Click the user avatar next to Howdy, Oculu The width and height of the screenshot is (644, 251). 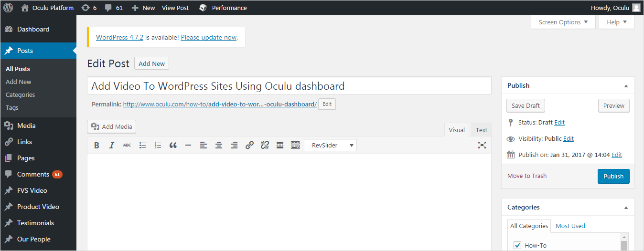click(x=636, y=8)
